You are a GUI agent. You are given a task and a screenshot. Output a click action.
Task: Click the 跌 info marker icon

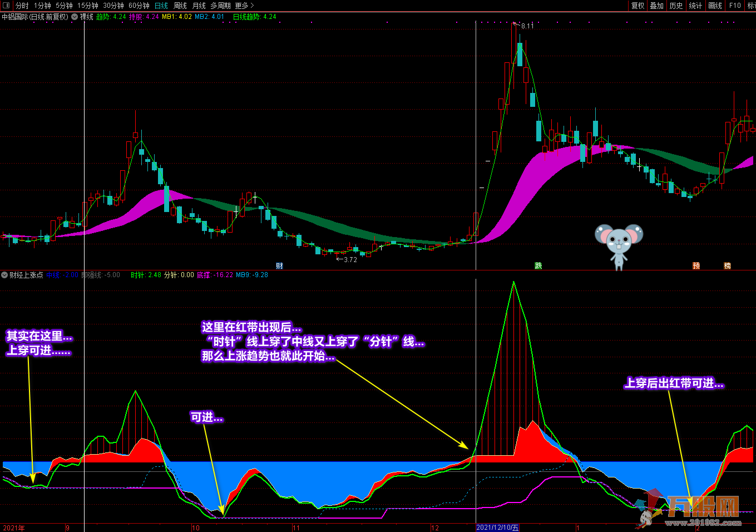(x=538, y=266)
